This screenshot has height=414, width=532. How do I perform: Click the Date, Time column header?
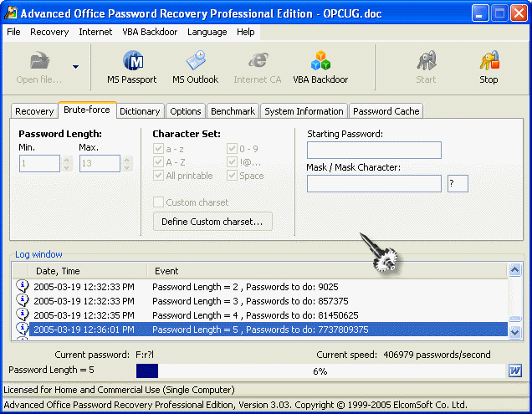tap(88, 271)
